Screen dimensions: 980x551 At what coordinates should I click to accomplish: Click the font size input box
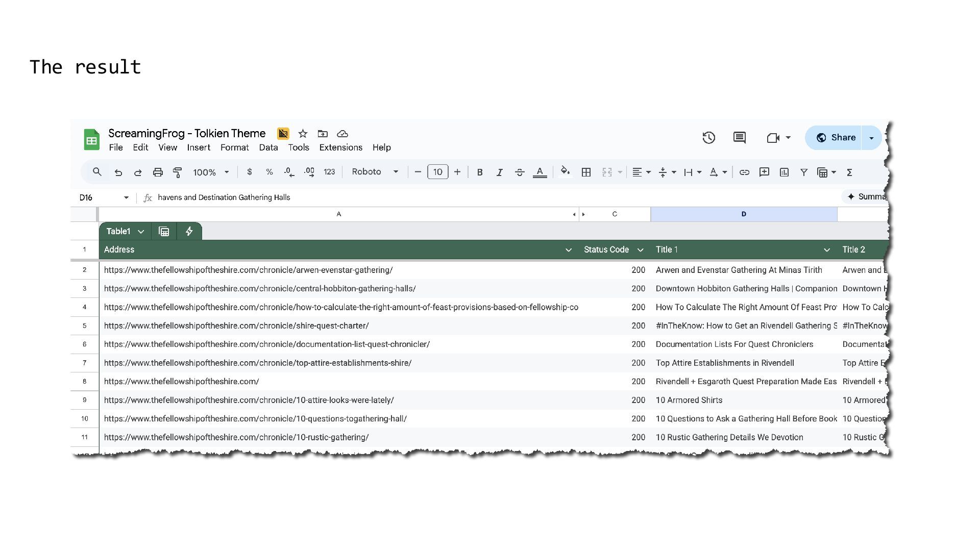437,172
